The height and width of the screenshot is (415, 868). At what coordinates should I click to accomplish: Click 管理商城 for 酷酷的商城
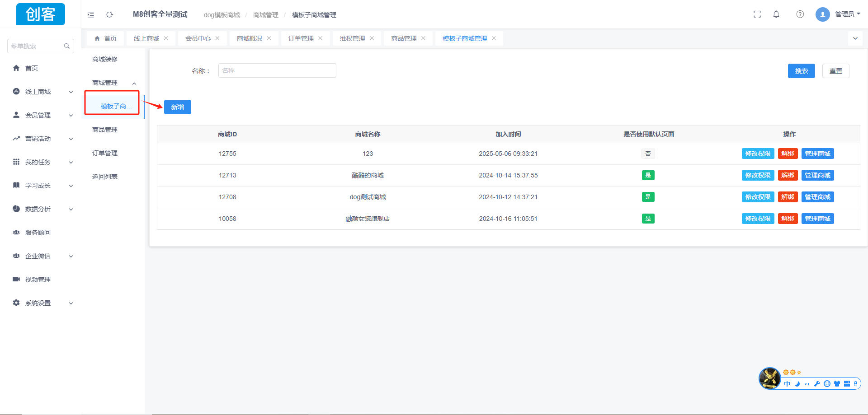[x=817, y=175]
